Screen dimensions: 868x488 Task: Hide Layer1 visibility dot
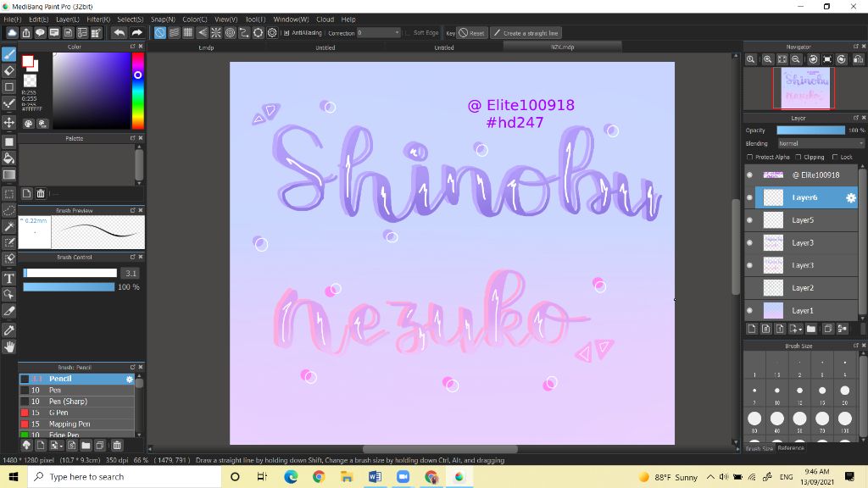coord(749,310)
